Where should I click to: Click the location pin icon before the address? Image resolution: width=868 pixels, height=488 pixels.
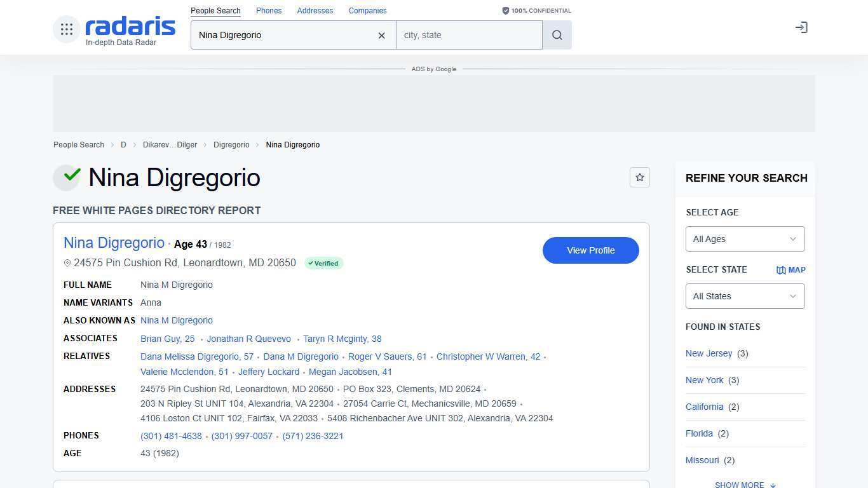67,262
